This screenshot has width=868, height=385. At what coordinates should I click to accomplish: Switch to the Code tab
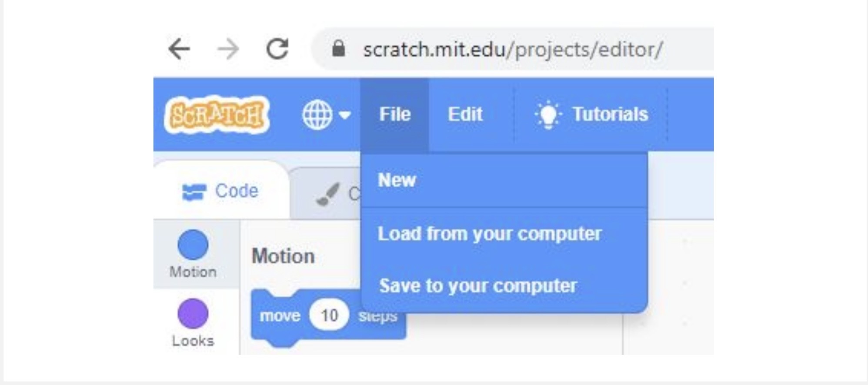click(x=221, y=191)
